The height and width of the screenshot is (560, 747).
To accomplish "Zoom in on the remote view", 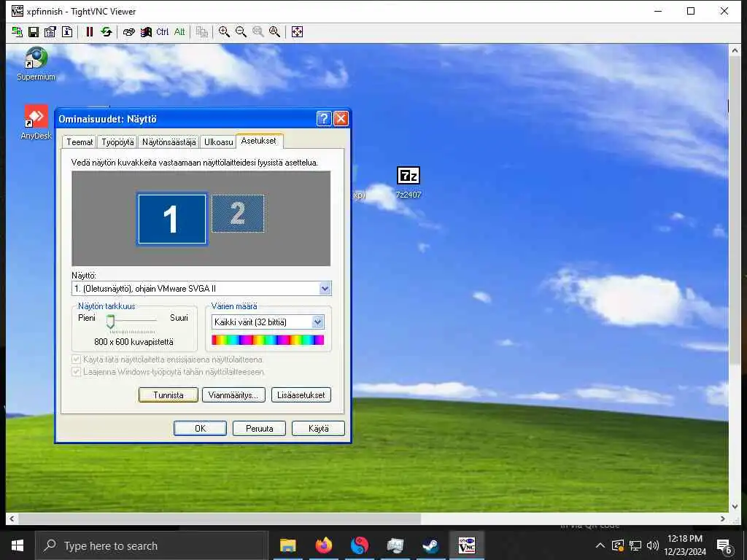I will (224, 32).
